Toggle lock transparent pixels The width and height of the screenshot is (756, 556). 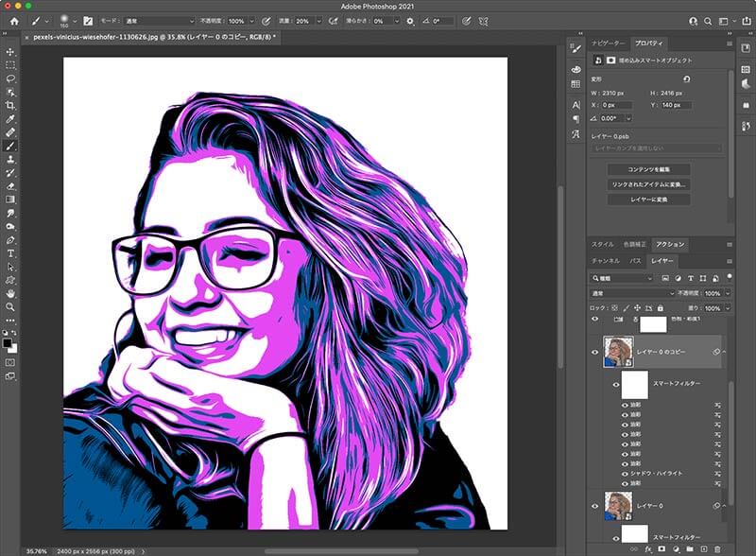(615, 308)
